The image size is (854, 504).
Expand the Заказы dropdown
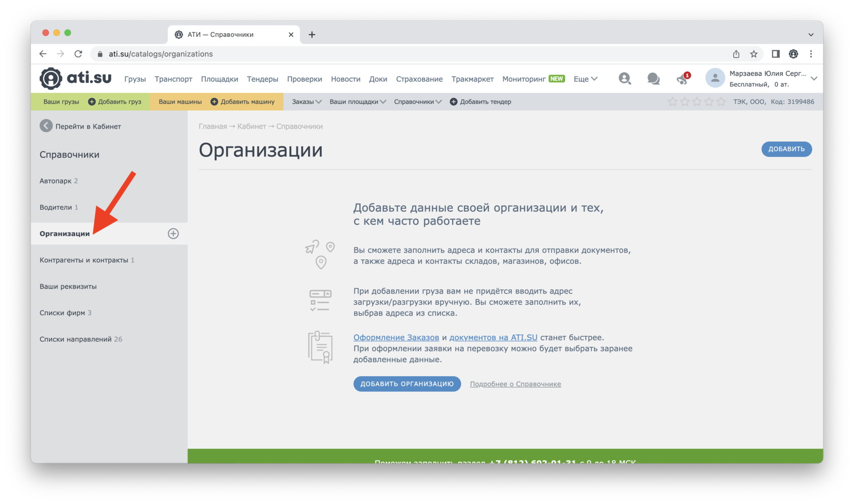pyautogui.click(x=307, y=102)
